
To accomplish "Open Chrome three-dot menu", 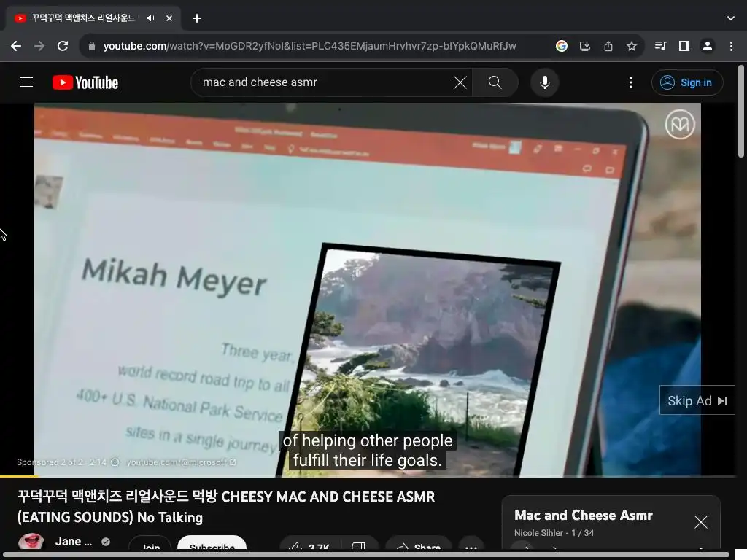I will coord(731,46).
